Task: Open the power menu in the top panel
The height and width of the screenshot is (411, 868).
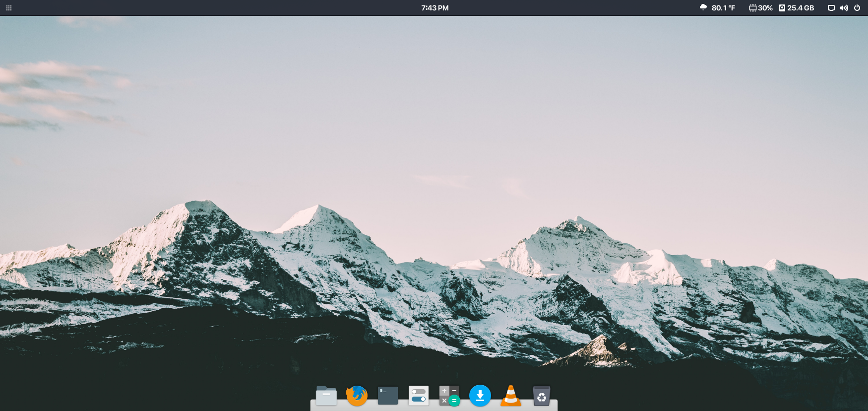Action: [x=857, y=8]
